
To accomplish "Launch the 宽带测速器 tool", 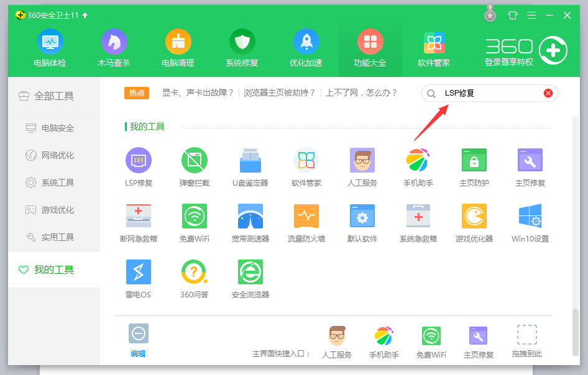I will 250,223.
